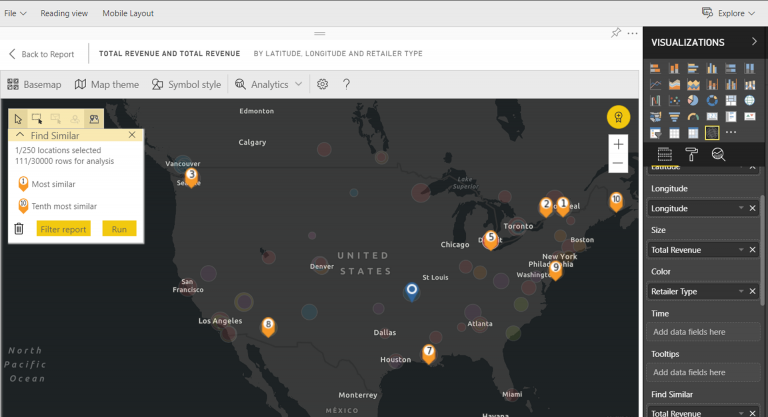Viewport: 768px width, 417px height.
Task: Zoom in on the map
Action: (x=618, y=144)
